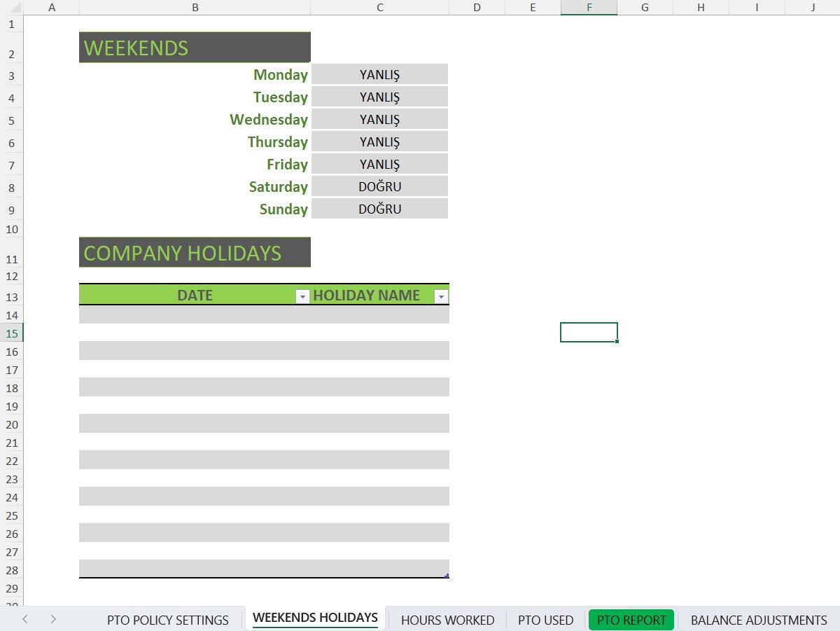Switch to the PTO POLICY SETTINGS sheet
Image resolution: width=840 pixels, height=631 pixels.
167,619
